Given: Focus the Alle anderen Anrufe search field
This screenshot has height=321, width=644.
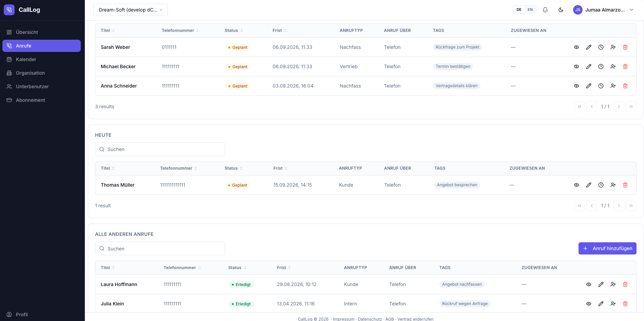Looking at the screenshot, I should tap(160, 248).
